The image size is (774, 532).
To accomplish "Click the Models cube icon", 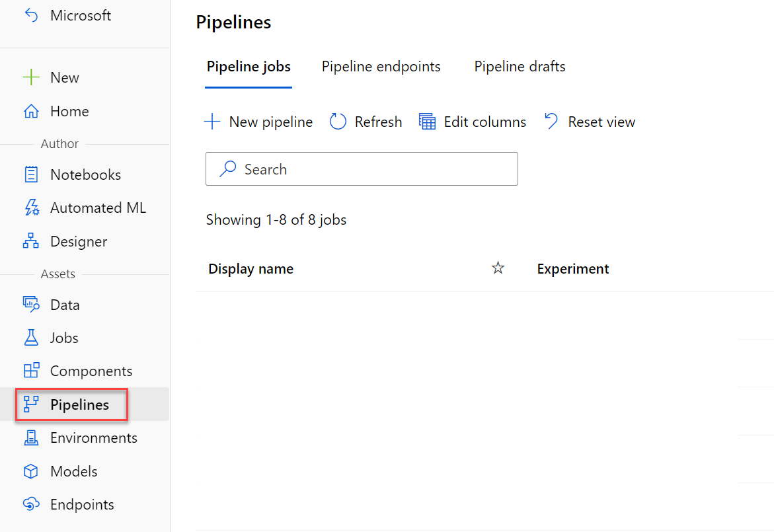I will [31, 471].
